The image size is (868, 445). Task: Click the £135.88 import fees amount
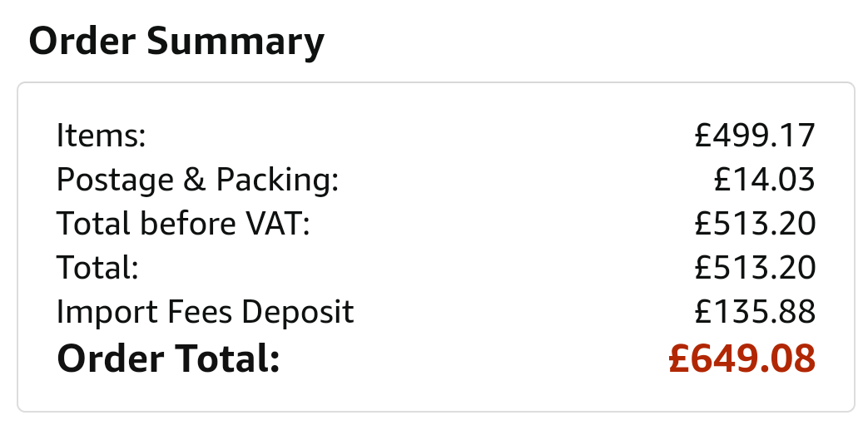[755, 312]
